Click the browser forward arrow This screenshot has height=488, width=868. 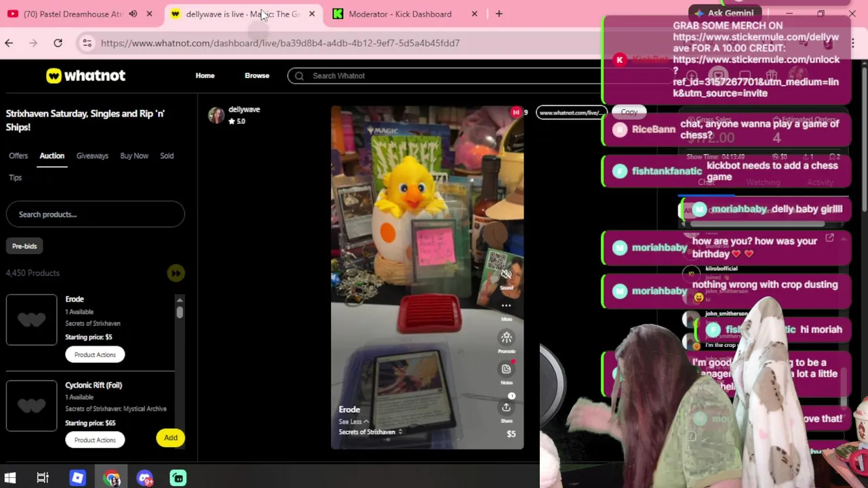pos(33,43)
